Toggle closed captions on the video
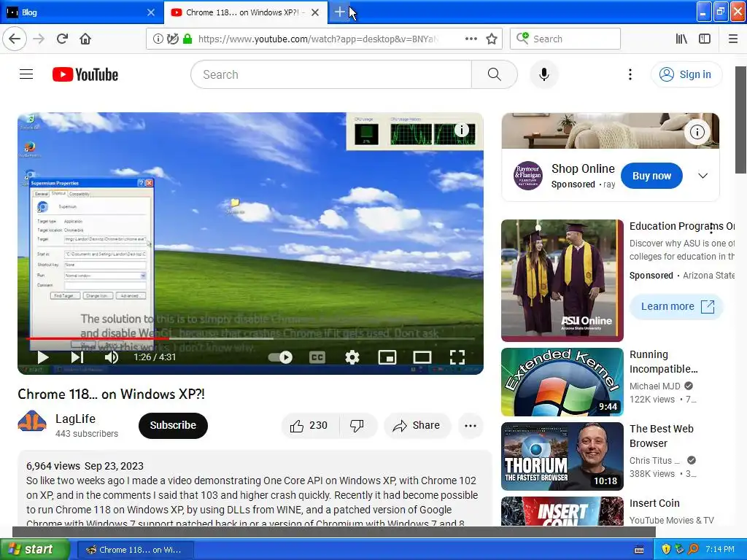 pyautogui.click(x=317, y=357)
